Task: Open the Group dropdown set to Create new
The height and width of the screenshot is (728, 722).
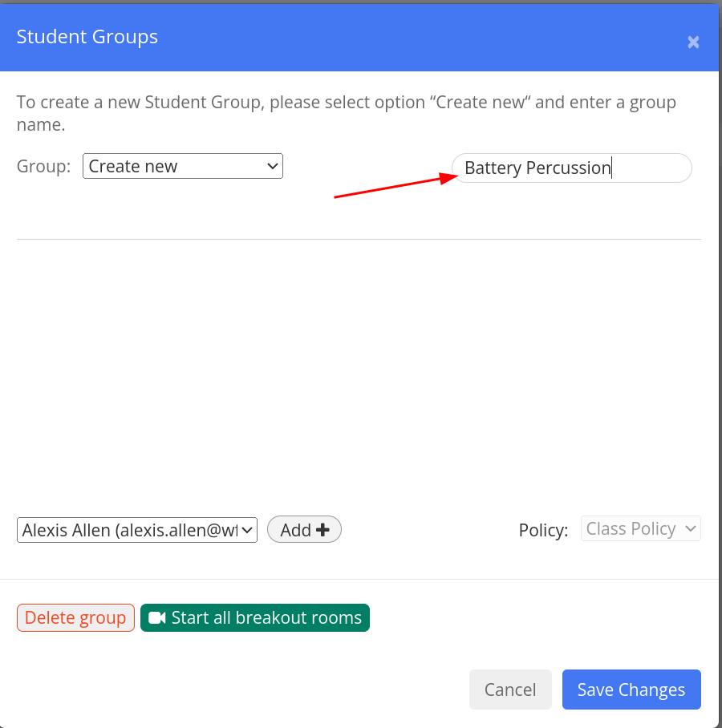Action: pyautogui.click(x=183, y=166)
